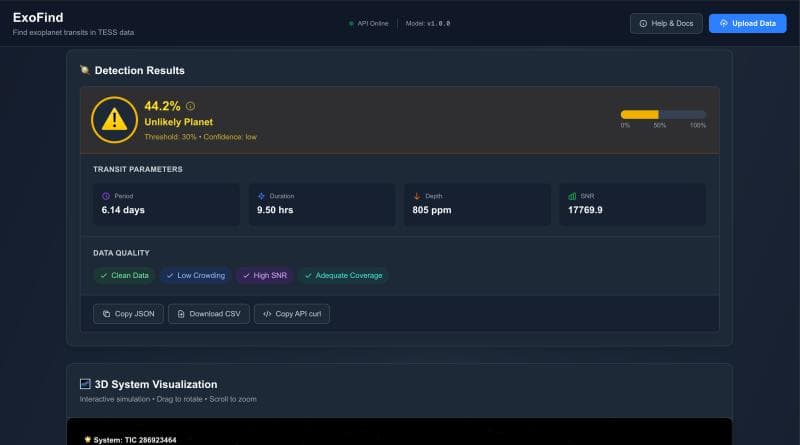Viewport: 800px width, 445px height.
Task: Click the '44.2%' probability value
Action: (x=162, y=106)
